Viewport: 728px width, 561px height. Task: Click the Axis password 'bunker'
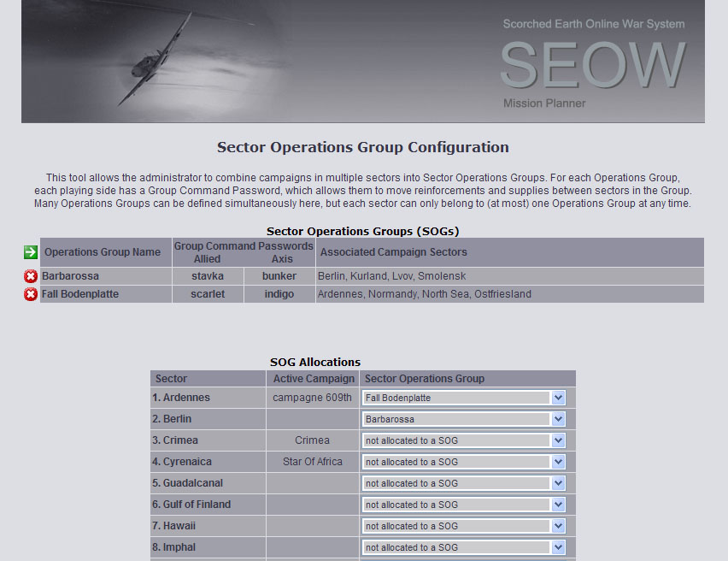pyautogui.click(x=279, y=276)
